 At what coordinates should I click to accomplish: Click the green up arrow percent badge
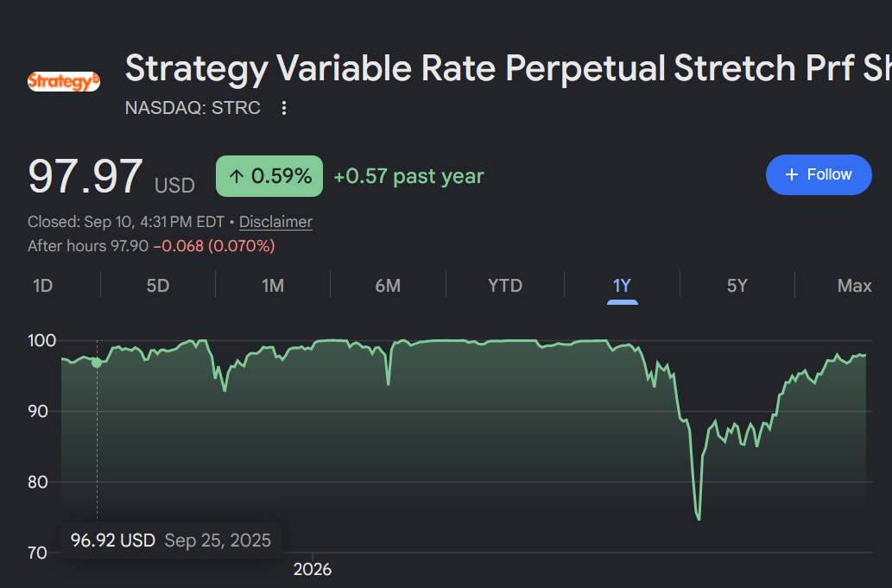click(269, 176)
